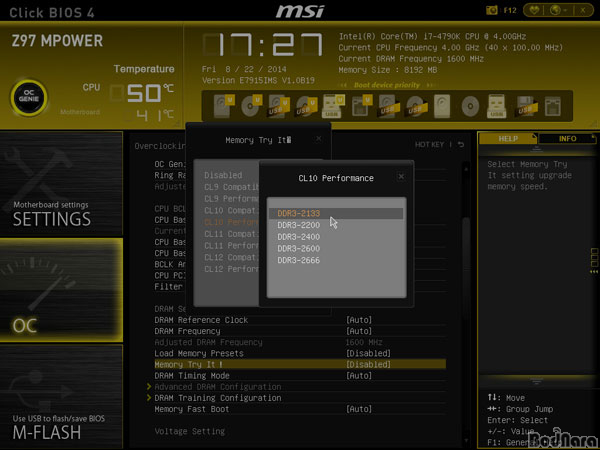Click Help panel lower scroll handle
The image size is (600, 450).
[536, 382]
